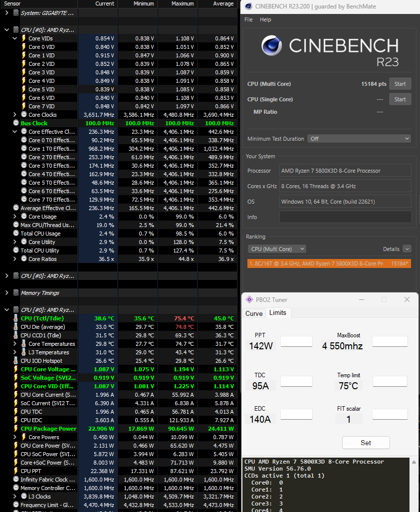Open the File menu in Cinebench
420x512 pixels.
tap(248, 19)
